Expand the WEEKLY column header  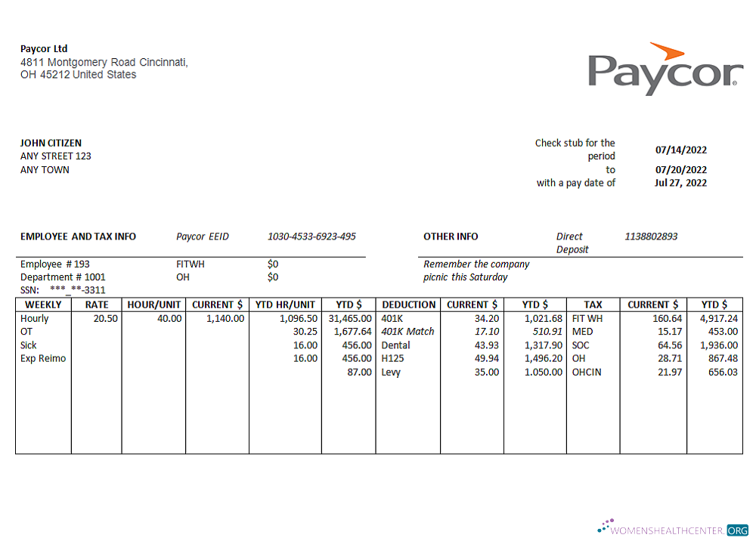coord(43,304)
